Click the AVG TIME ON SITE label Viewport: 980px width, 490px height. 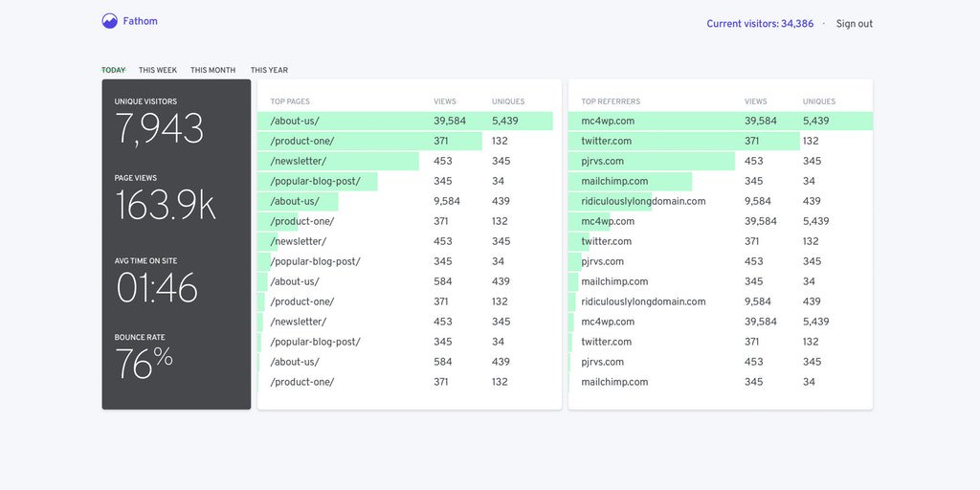click(145, 260)
